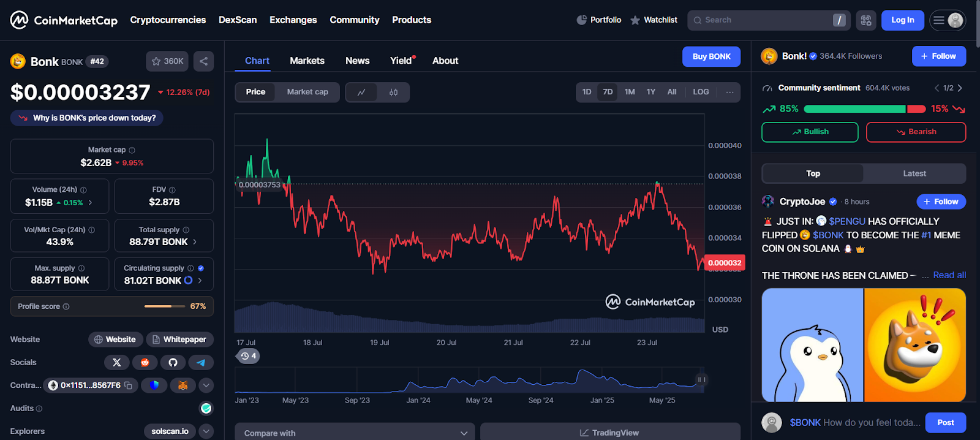Click the FDV info icon
Image resolution: width=980 pixels, height=440 pixels.
(172, 190)
